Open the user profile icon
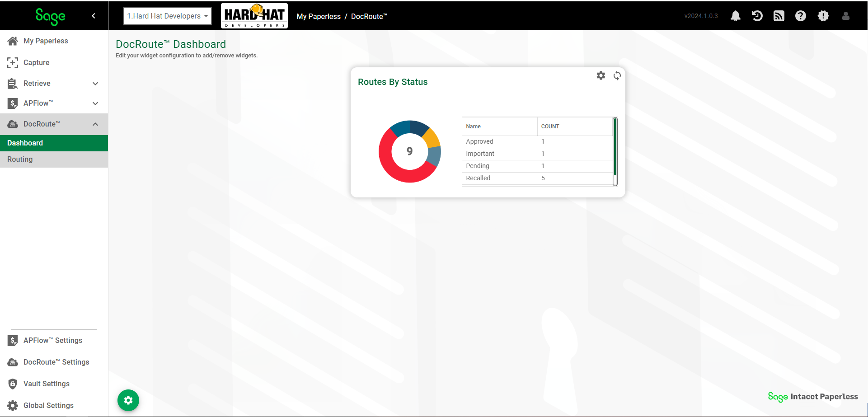Viewport: 868px width, 417px height. [846, 16]
